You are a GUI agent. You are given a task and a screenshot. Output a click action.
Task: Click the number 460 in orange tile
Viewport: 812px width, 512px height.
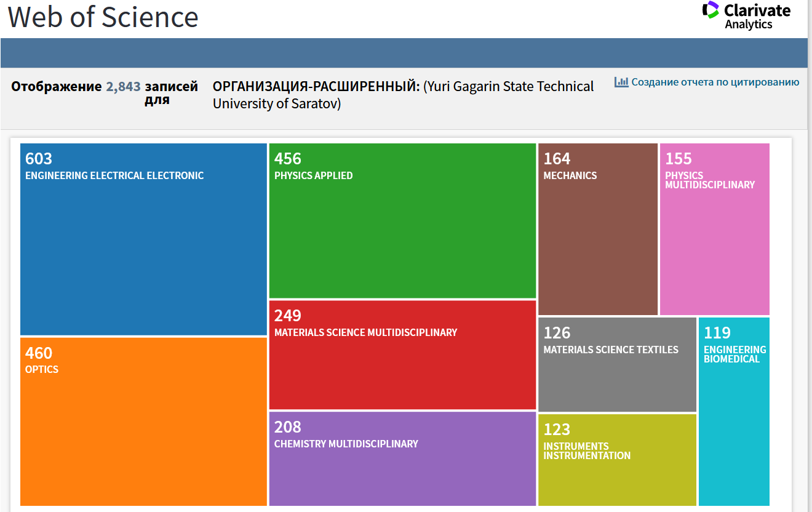coord(39,353)
